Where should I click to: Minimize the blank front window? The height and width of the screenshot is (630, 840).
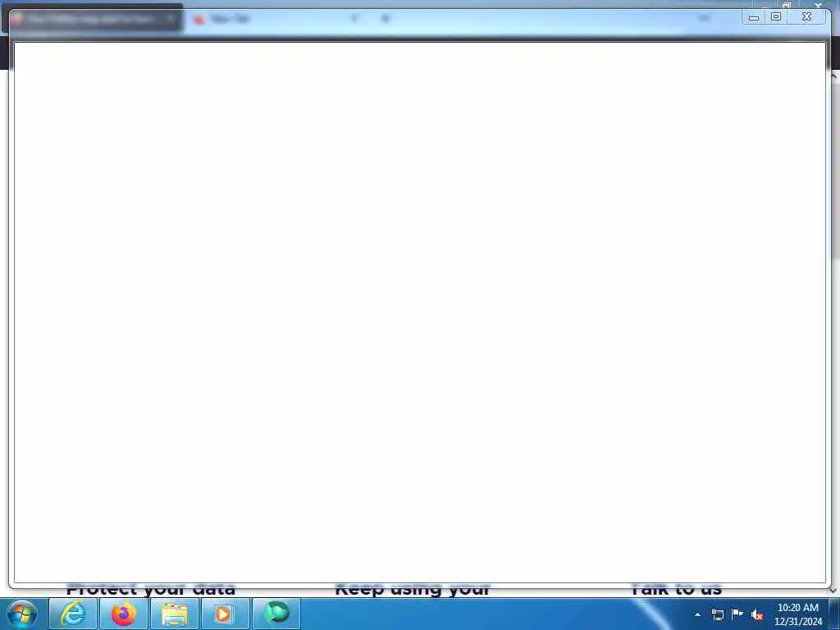[753, 17]
